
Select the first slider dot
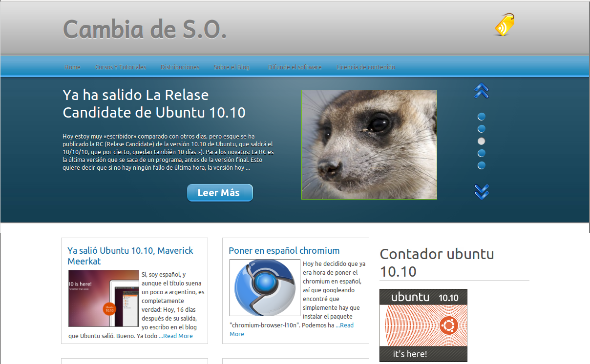(481, 117)
